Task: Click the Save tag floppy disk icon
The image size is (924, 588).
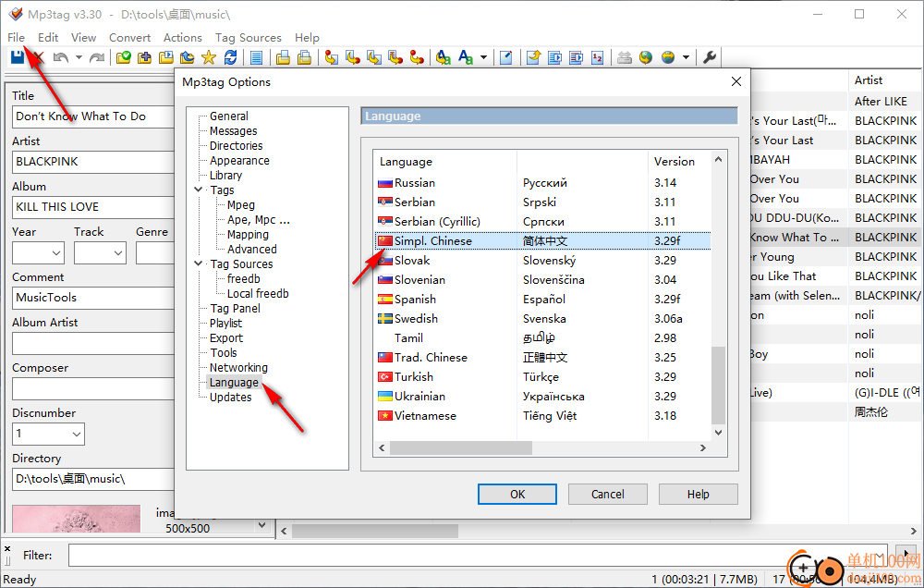Action: tap(17, 57)
